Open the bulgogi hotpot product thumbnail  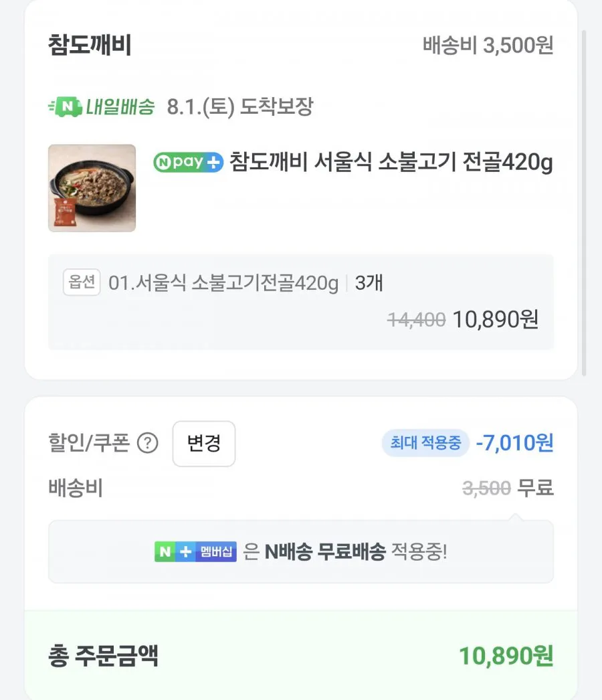point(92,188)
